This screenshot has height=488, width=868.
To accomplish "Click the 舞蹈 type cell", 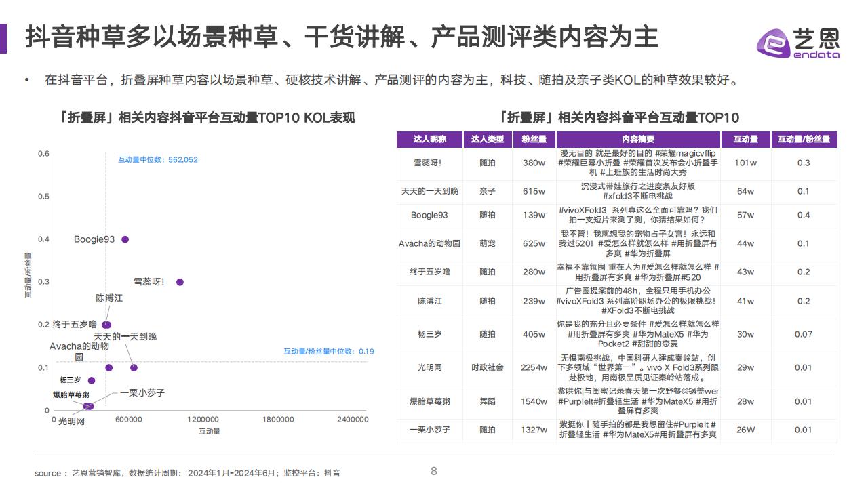I will pos(488,401).
